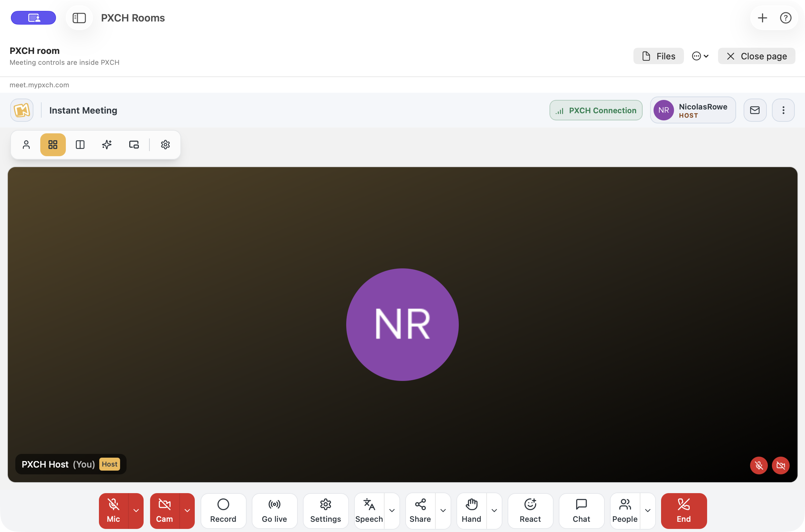Click the meet.mypxch.com address text
Viewport: 805px width, 532px height.
tap(39, 85)
